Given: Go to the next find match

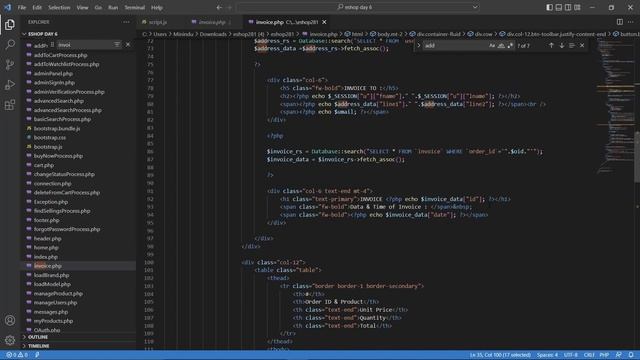Looking at the screenshot, I should [x=562, y=45].
